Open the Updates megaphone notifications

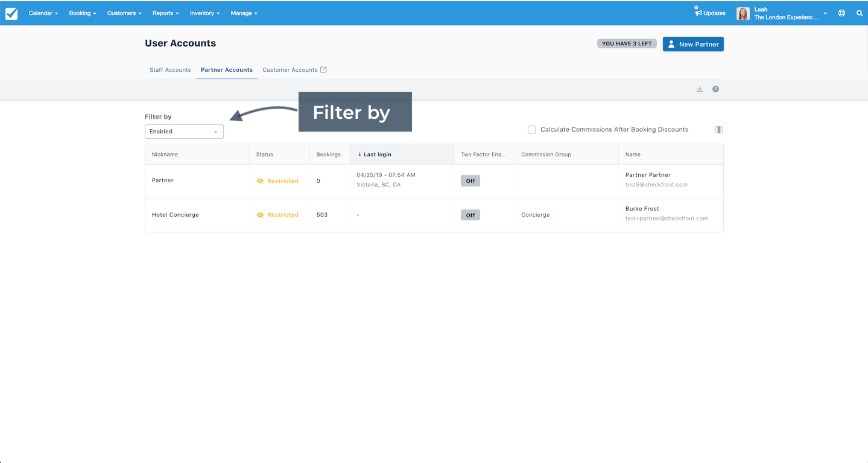(x=710, y=13)
